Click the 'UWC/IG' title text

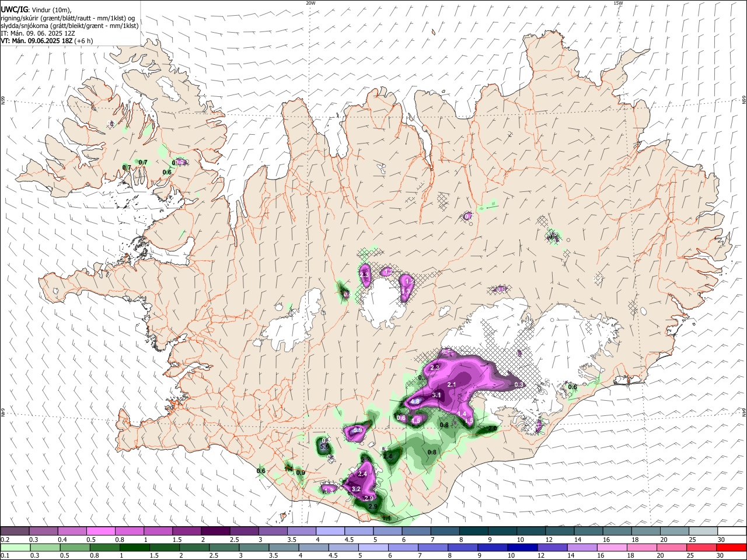tap(14, 9)
